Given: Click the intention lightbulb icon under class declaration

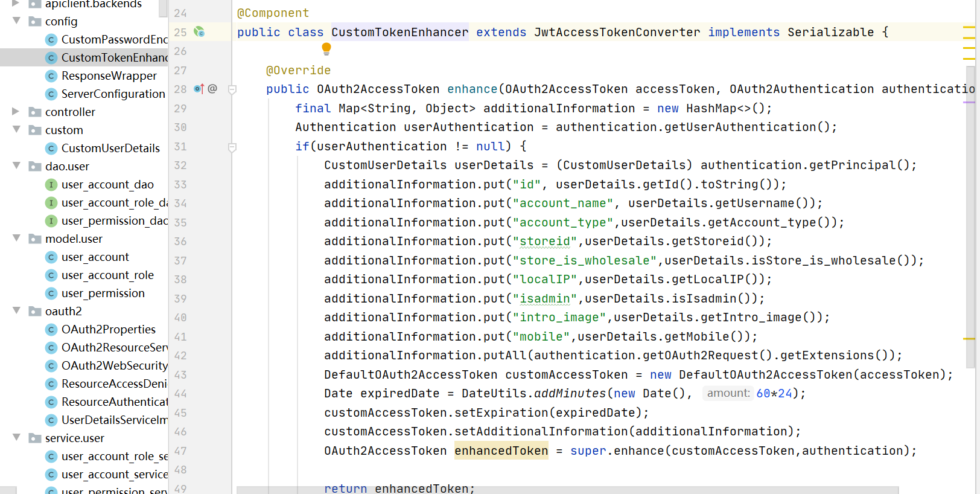Looking at the screenshot, I should [326, 49].
